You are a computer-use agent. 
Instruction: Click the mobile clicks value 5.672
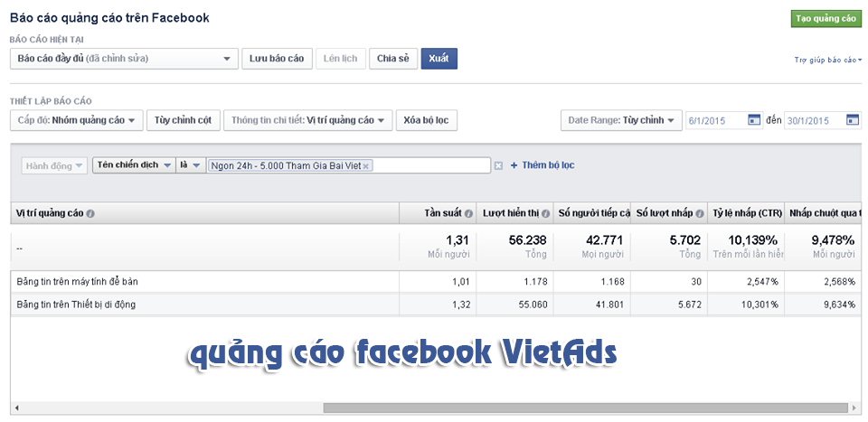(690, 305)
